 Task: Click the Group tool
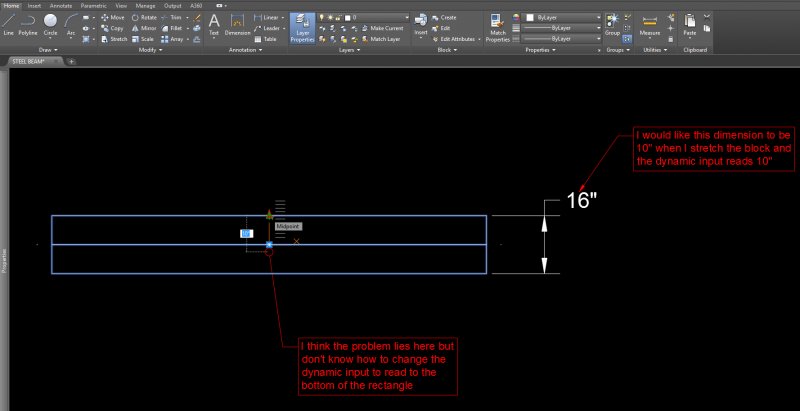[612, 24]
